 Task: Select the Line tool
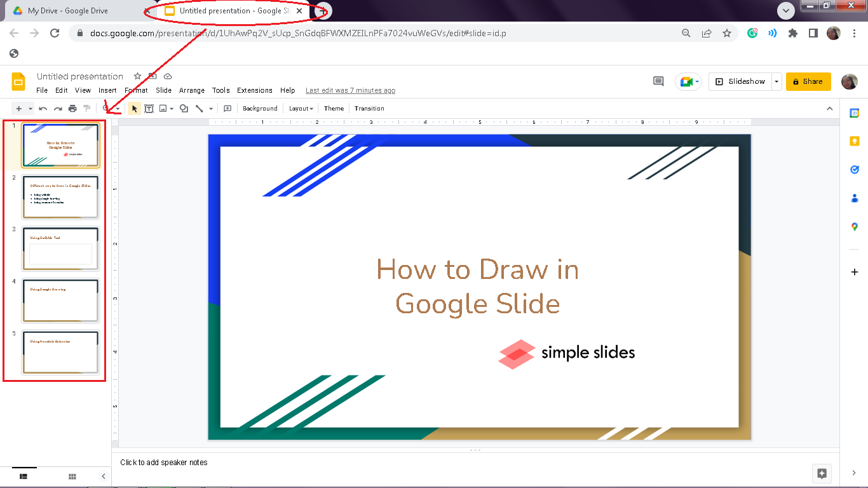pyautogui.click(x=200, y=109)
